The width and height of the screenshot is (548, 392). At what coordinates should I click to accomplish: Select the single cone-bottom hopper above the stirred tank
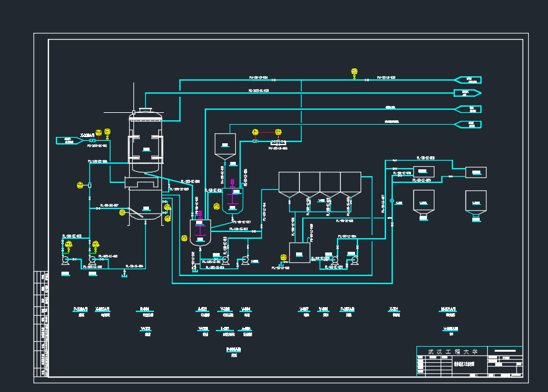click(225, 146)
